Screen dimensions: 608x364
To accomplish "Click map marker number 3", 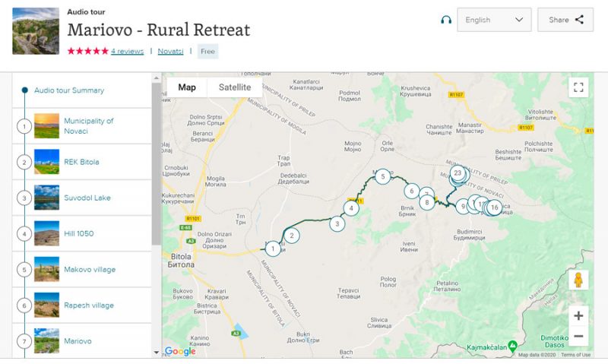I will [x=337, y=223].
